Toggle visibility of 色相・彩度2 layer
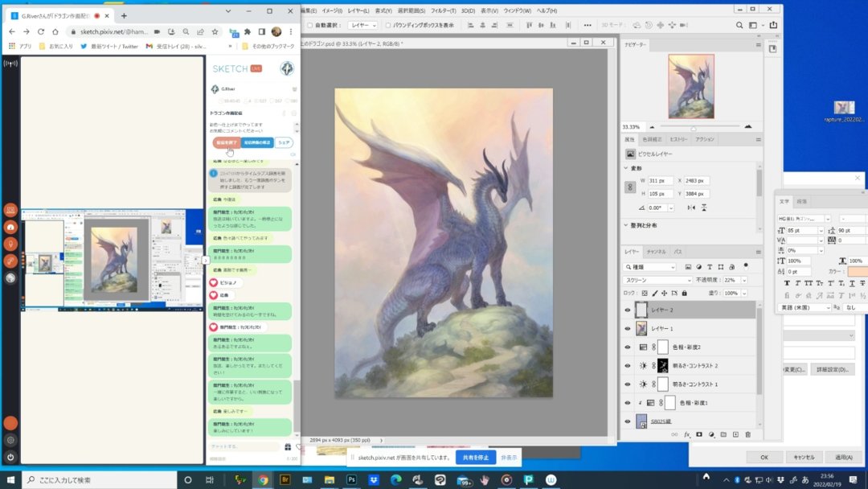Viewport: 868px width, 489px height. 627,347
